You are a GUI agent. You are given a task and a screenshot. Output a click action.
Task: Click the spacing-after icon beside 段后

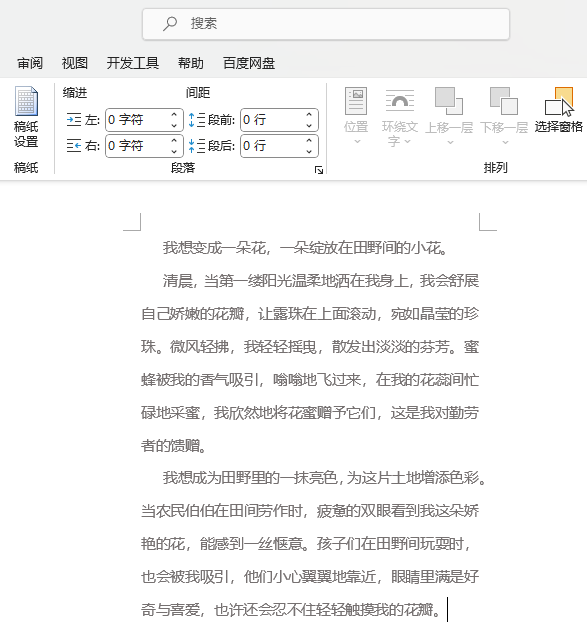pos(196,146)
